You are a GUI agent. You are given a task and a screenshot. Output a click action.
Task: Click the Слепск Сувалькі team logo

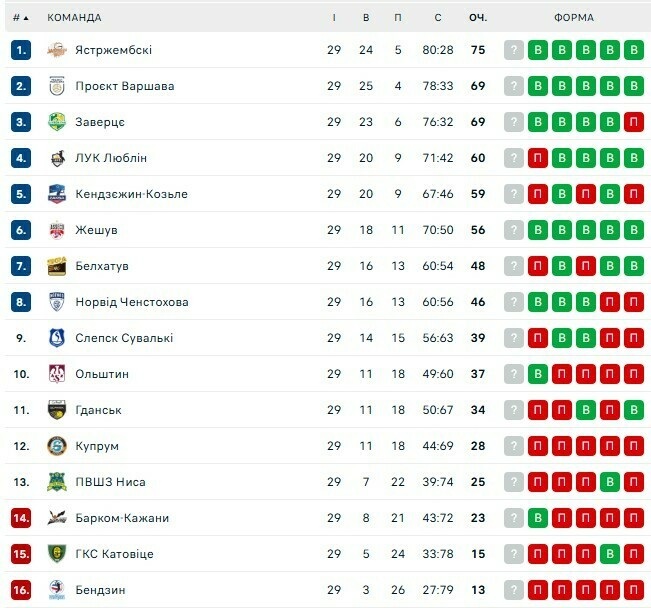click(57, 338)
